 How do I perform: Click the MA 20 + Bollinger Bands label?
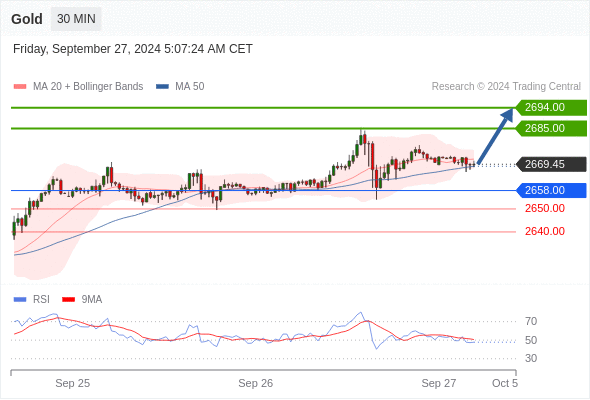[88, 87]
